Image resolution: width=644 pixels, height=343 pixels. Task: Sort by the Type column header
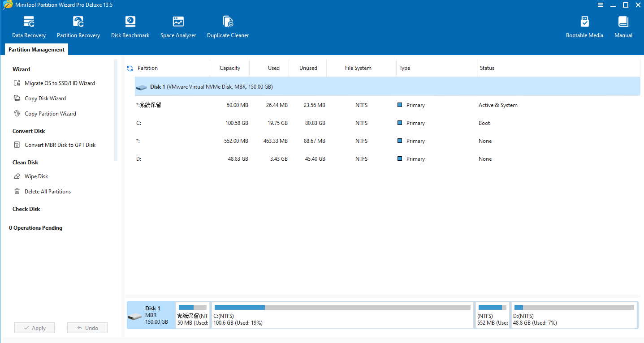(x=437, y=68)
